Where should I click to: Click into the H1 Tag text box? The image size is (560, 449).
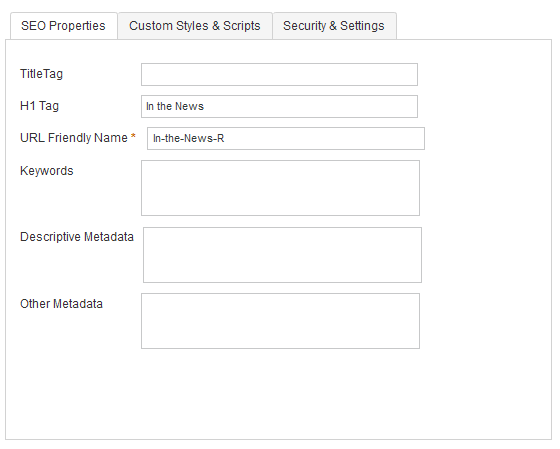[x=279, y=106]
